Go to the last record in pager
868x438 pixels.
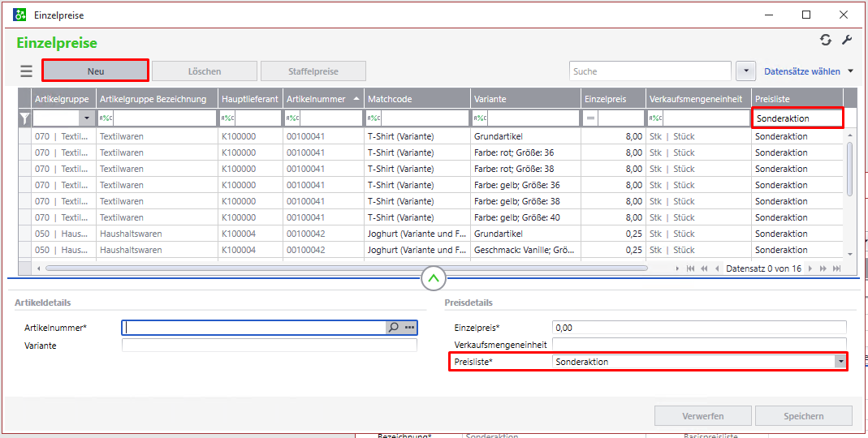tap(838, 268)
